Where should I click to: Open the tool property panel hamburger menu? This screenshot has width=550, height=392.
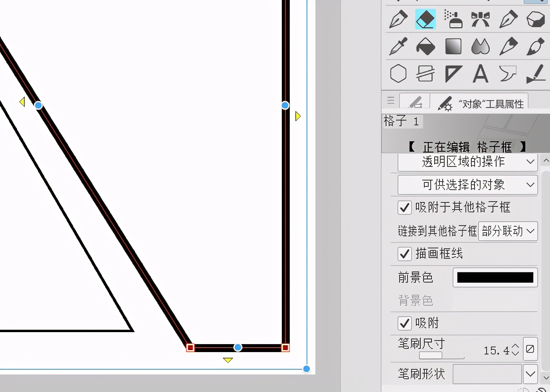[x=391, y=101]
